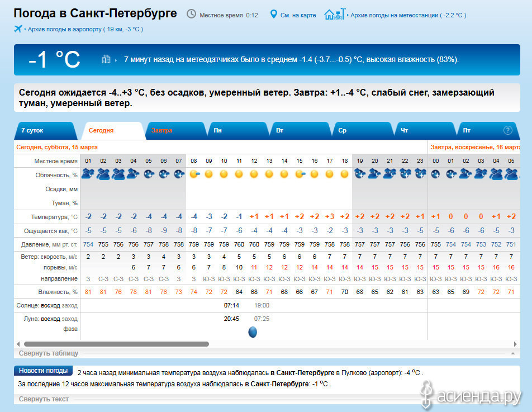
Task: Collapse the news via Свернуть текст
Action: pos(44,399)
